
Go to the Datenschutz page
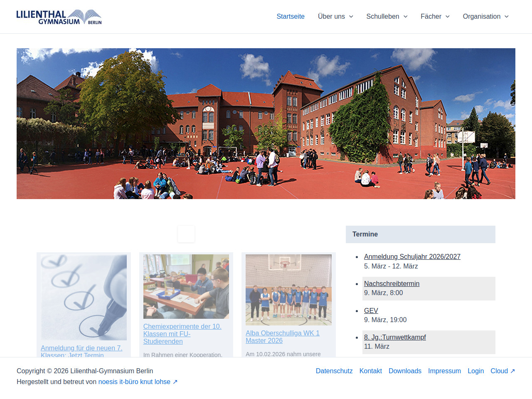pyautogui.click(x=334, y=371)
